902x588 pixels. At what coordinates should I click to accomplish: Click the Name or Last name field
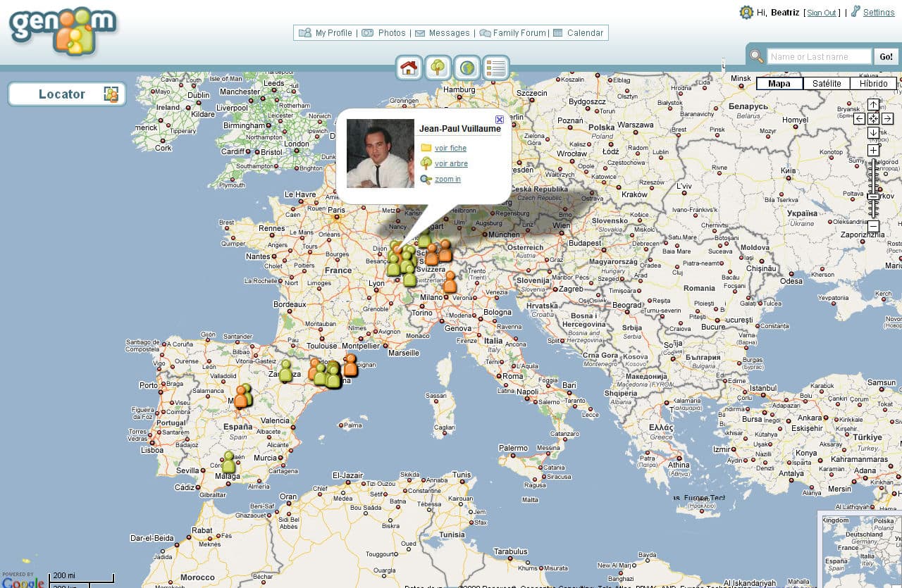coord(819,56)
